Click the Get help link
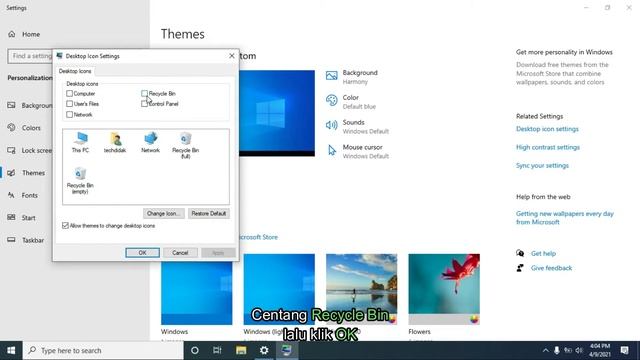The width and height of the screenshot is (640, 360). pyautogui.click(x=543, y=253)
